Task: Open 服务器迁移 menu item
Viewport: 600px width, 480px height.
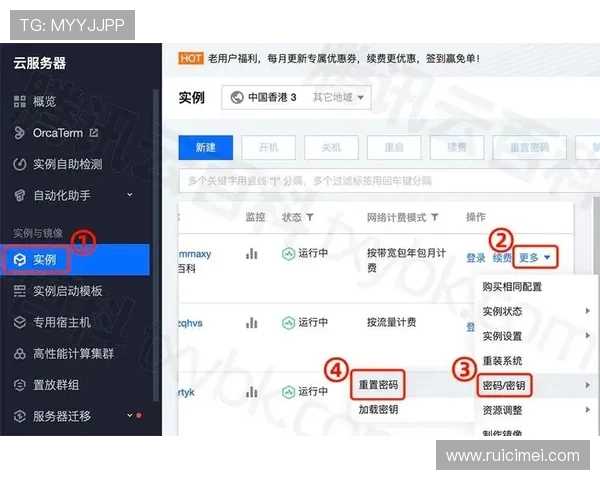Action: 62,416
